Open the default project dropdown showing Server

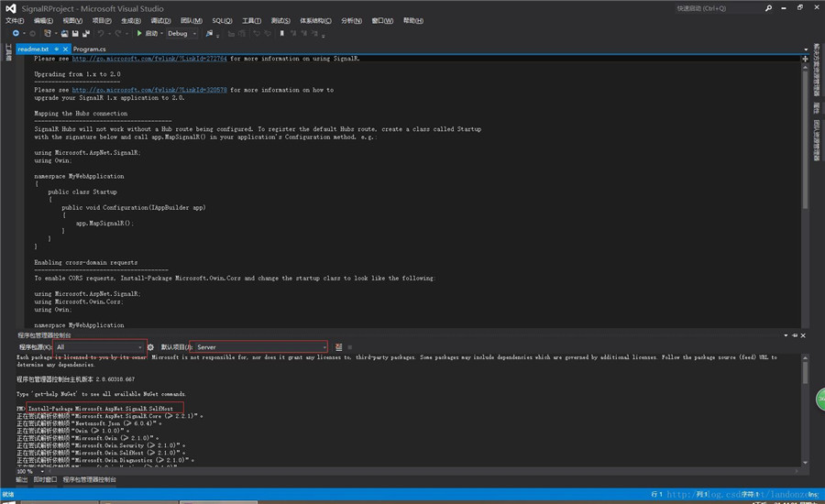pos(324,347)
